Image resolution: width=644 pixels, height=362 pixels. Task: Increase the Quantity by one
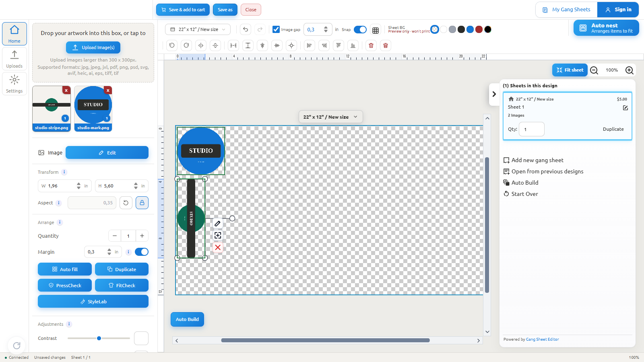[142, 236]
